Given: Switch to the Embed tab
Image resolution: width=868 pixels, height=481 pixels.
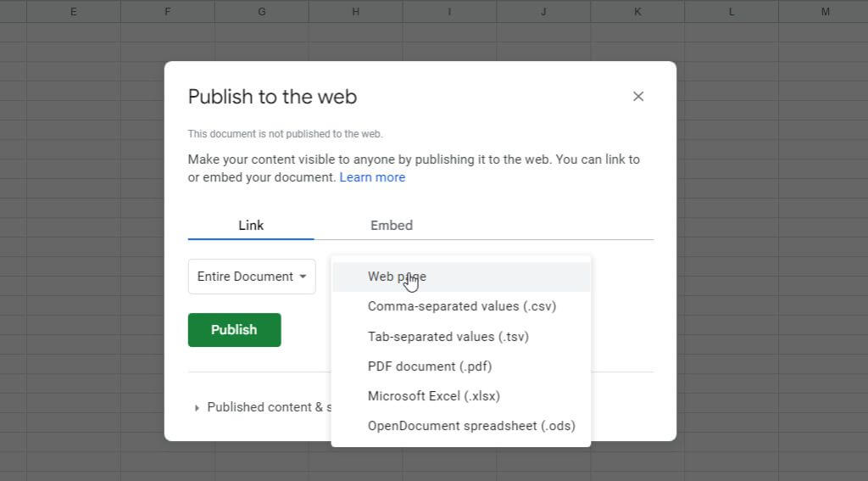Looking at the screenshot, I should 392,226.
